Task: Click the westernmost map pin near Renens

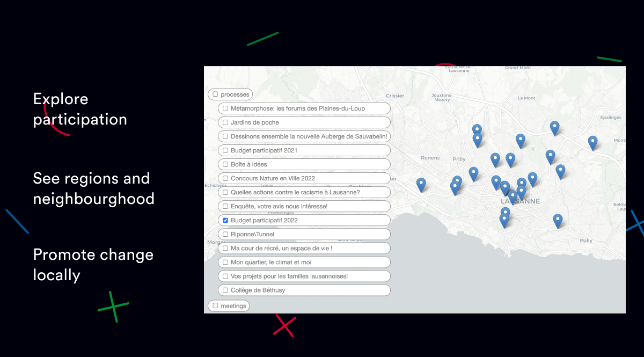Action: click(421, 184)
